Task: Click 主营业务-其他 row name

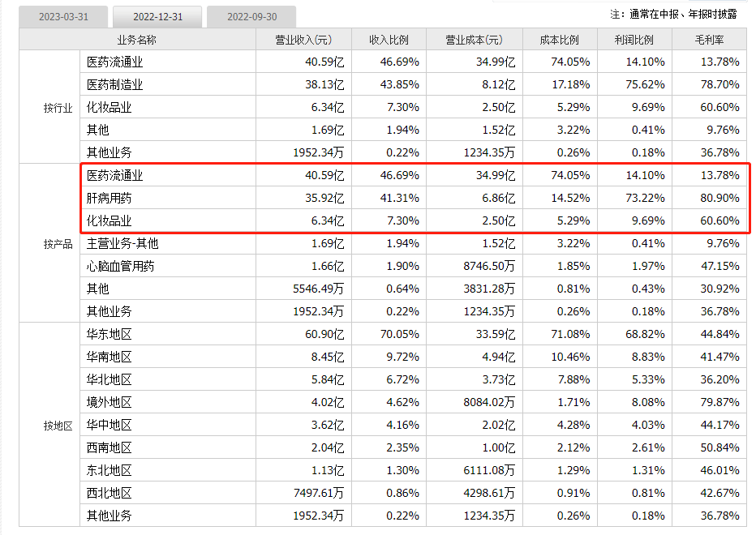Action: pyautogui.click(x=122, y=243)
